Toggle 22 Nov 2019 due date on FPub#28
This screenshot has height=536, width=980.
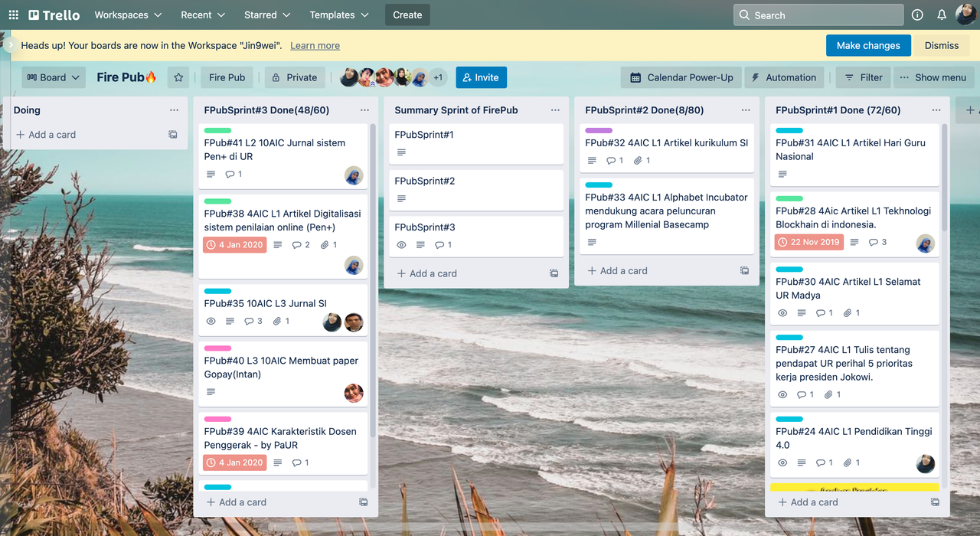click(x=809, y=242)
